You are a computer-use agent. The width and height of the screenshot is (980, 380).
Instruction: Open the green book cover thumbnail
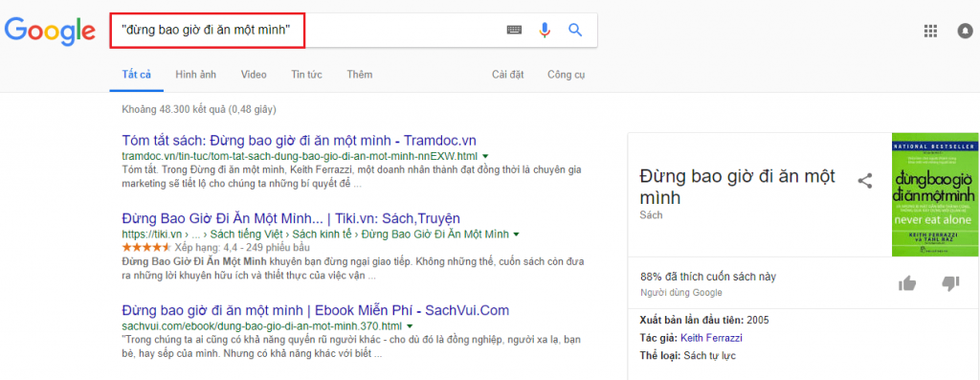[935, 194]
